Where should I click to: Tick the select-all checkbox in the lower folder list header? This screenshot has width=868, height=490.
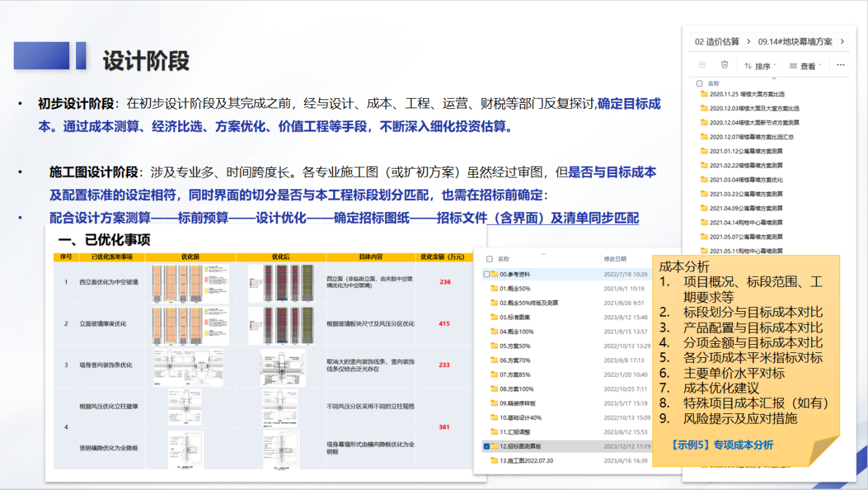[488, 259]
